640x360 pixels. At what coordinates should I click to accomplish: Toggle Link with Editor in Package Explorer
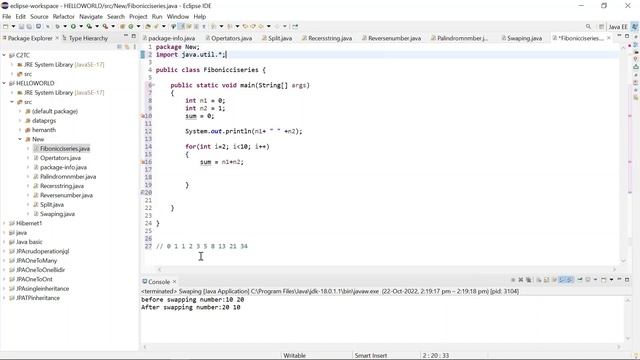tap(127, 47)
